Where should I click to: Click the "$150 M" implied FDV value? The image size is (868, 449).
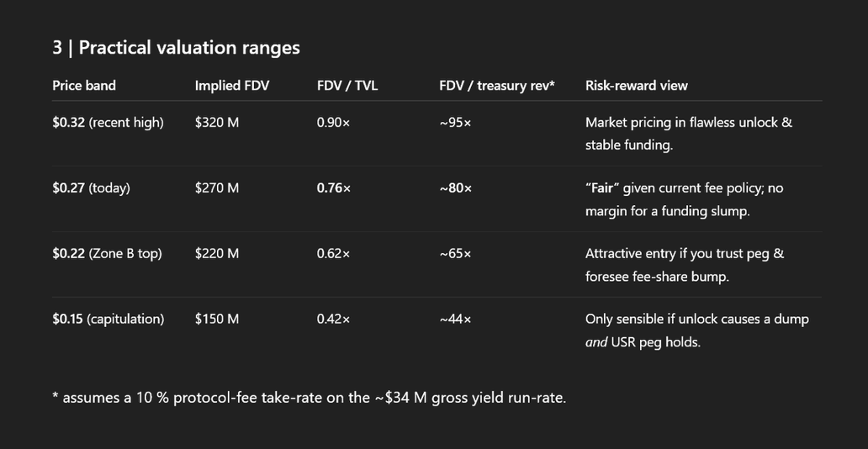click(x=217, y=319)
